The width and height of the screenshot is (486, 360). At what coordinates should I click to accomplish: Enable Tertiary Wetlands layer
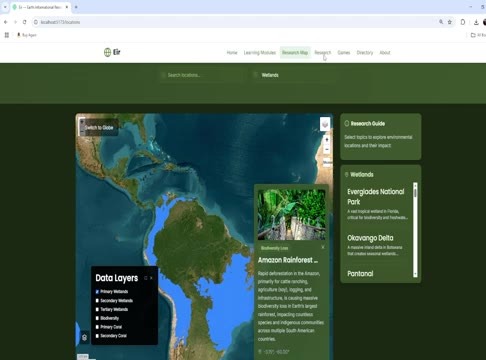click(x=97, y=309)
